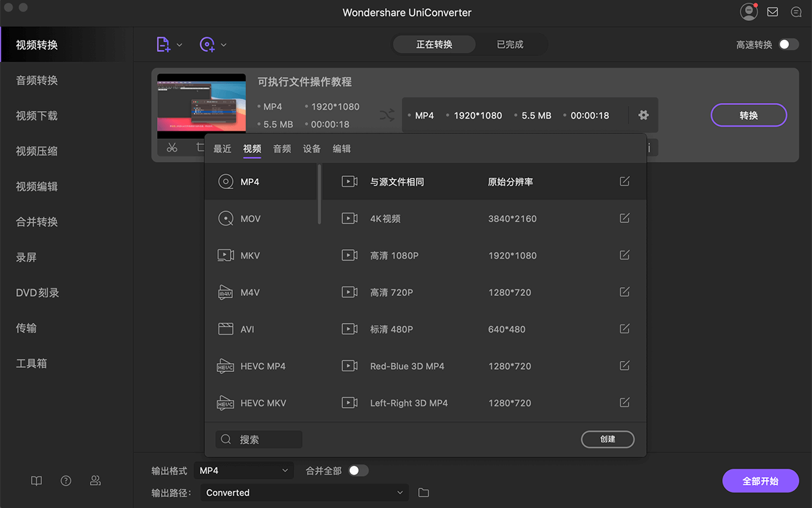Open the user account avatar
The image size is (812, 508).
[x=748, y=12]
